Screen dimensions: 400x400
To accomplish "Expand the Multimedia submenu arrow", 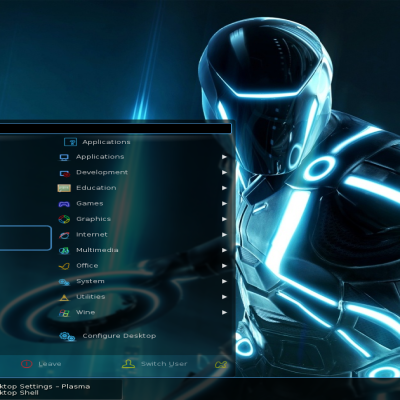I will (x=224, y=250).
